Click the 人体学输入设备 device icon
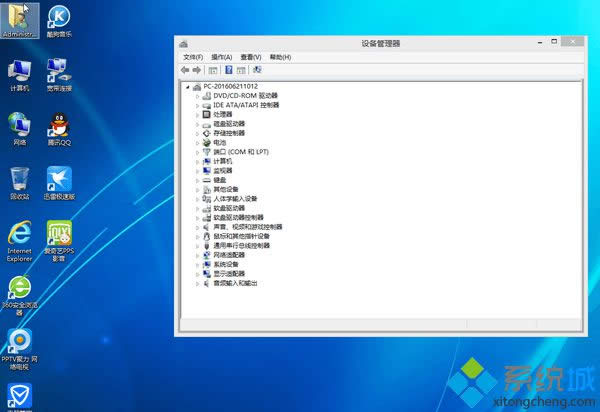Screen dimensions: 600x412 [207, 199]
